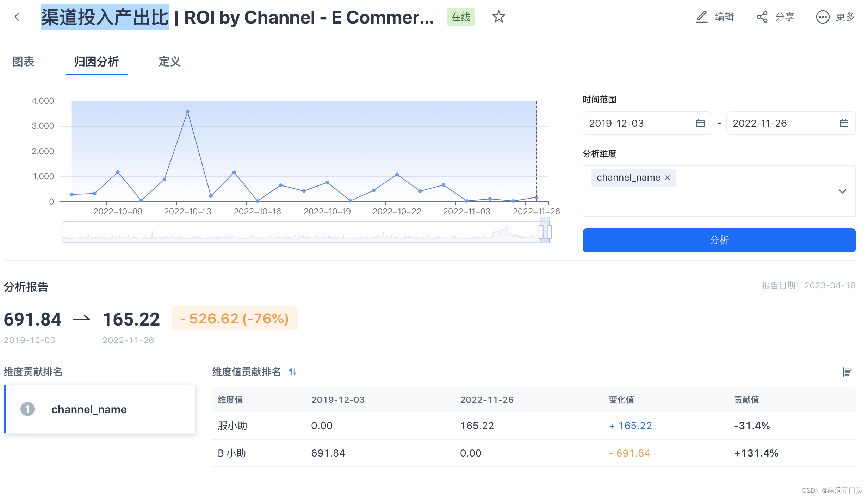Expand the 分析维度 dropdown chevron
868x497 pixels.
(x=842, y=191)
